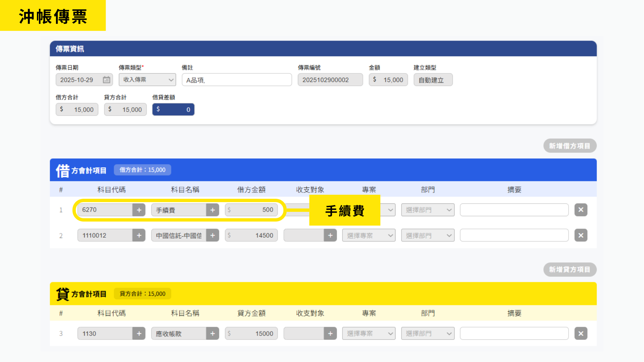This screenshot has width=644, height=362.
Task: Click the 備註 field containing A品項
Action: (x=237, y=80)
